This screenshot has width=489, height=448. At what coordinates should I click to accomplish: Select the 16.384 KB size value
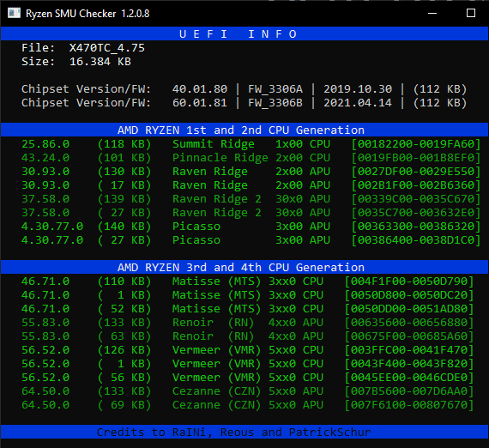coord(100,62)
